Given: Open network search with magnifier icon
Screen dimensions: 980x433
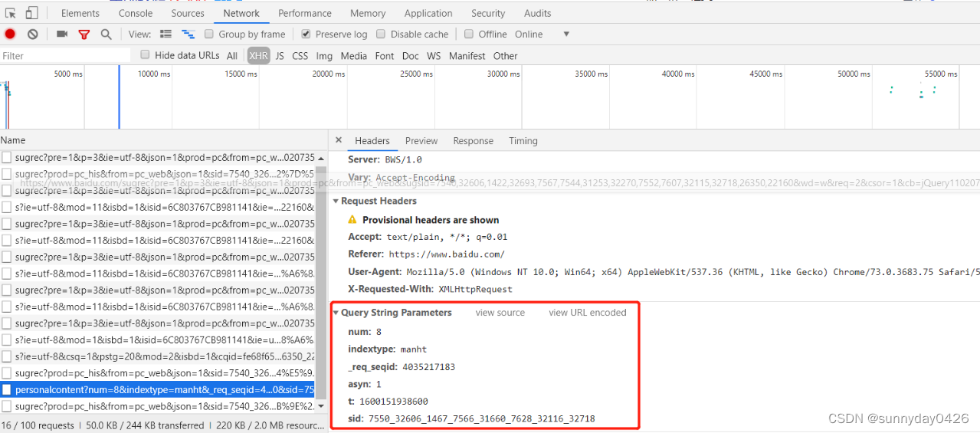Looking at the screenshot, I should click(106, 34).
